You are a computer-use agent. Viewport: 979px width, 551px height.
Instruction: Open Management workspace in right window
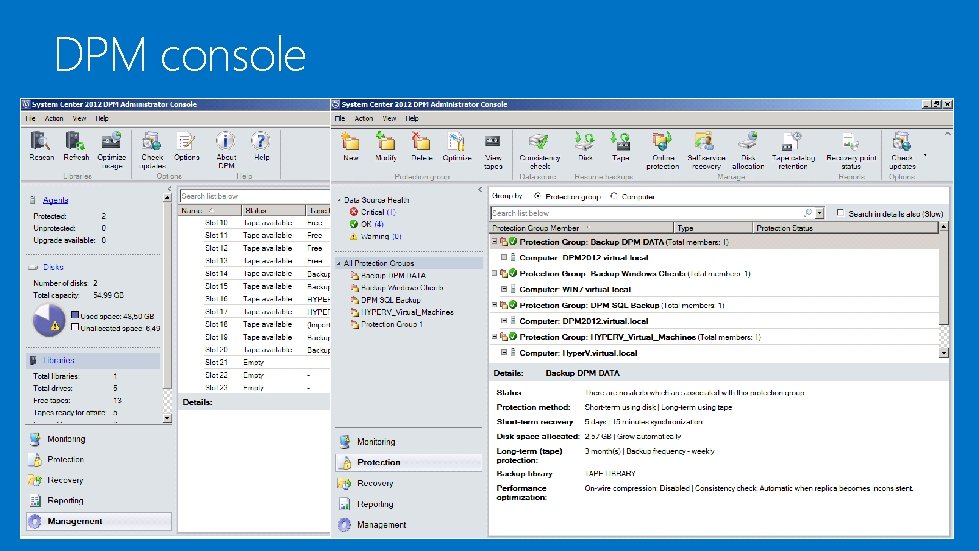(x=381, y=525)
